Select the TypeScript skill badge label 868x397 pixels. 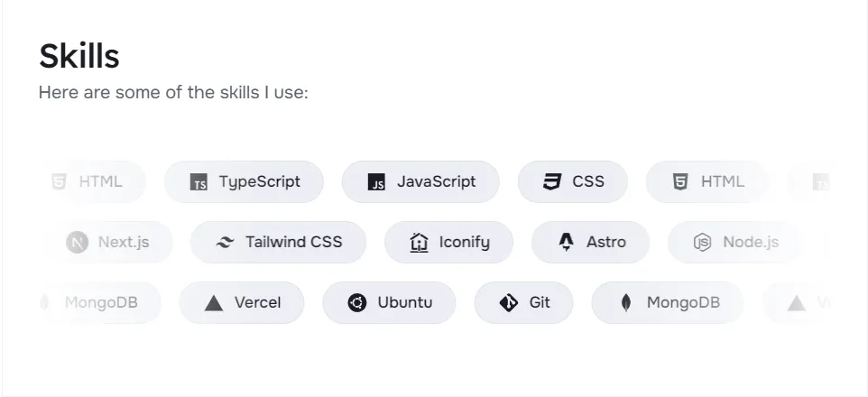[260, 181]
